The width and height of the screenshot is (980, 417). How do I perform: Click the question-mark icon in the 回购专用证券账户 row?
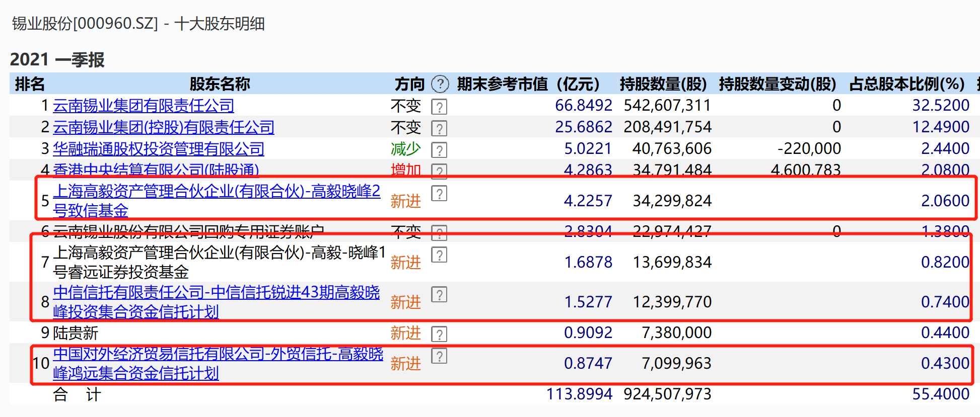tap(439, 233)
